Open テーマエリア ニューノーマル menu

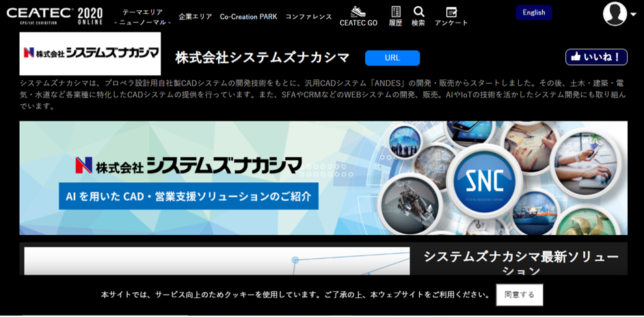click(x=142, y=17)
